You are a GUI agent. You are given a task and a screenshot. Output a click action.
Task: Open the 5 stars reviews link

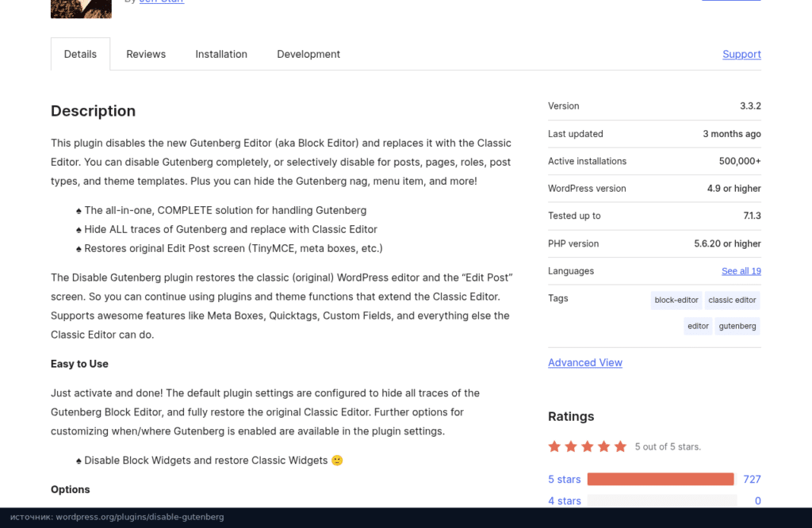565,480
